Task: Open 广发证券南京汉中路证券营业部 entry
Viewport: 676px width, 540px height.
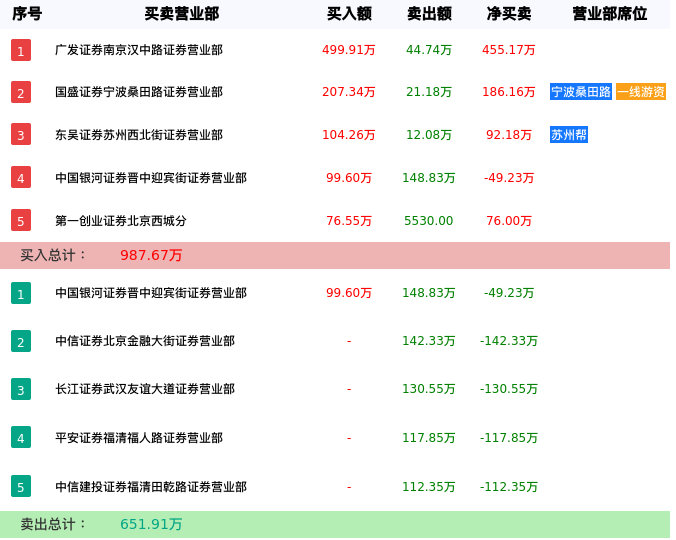Action: click(139, 50)
